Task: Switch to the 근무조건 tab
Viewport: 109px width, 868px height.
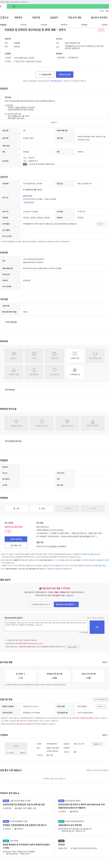Action: pos(24,25)
